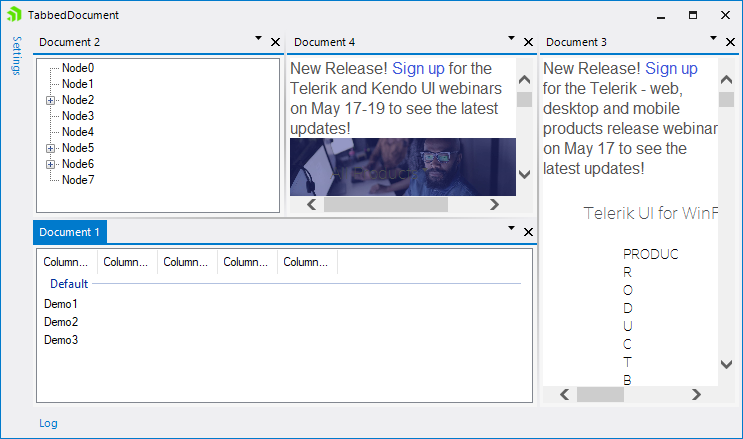Close the Document 3 panel

730,42
